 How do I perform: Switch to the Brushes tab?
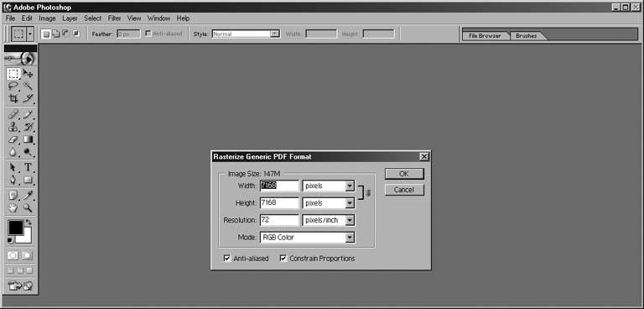point(527,36)
